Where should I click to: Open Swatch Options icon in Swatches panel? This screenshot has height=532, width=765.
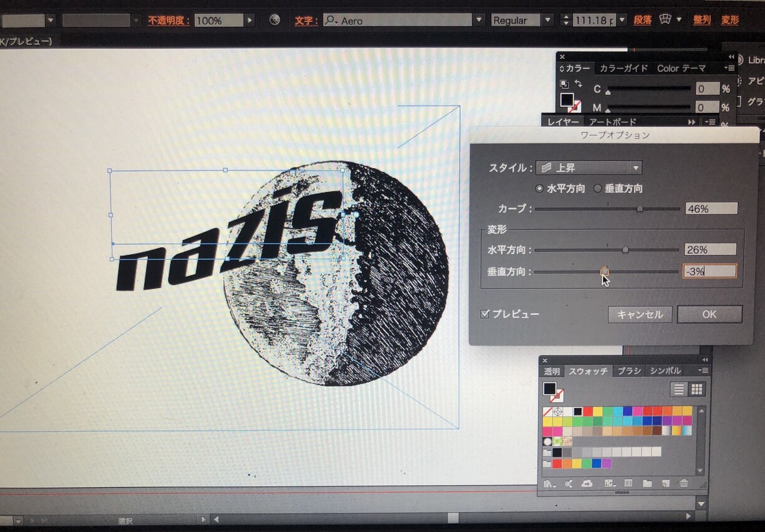tap(628, 484)
